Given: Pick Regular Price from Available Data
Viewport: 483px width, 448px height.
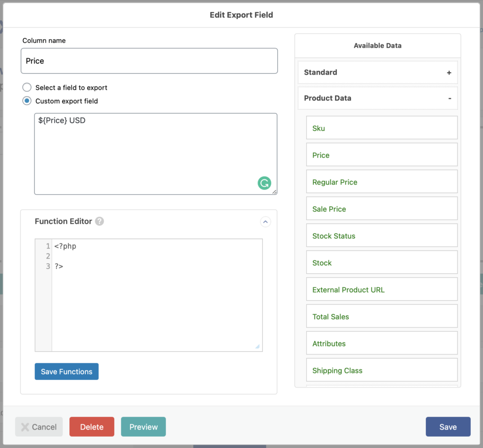Looking at the screenshot, I should (x=382, y=182).
